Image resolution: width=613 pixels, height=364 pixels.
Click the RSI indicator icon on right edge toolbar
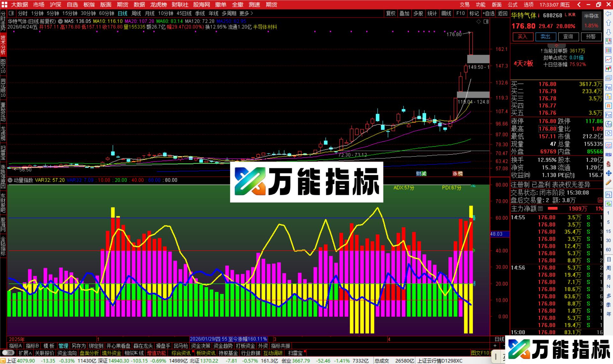pos(608,154)
